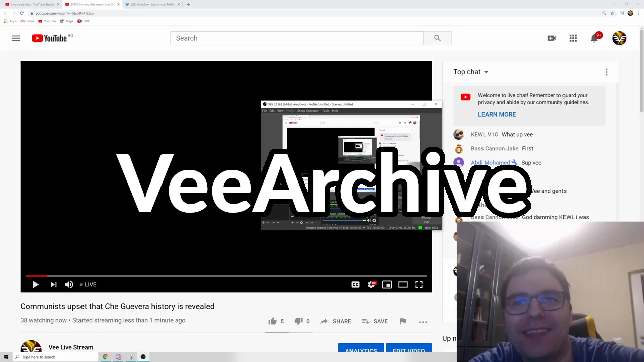This screenshot has width=644, height=362.
Task: Open the Apps bookmark
Action: [10, 21]
